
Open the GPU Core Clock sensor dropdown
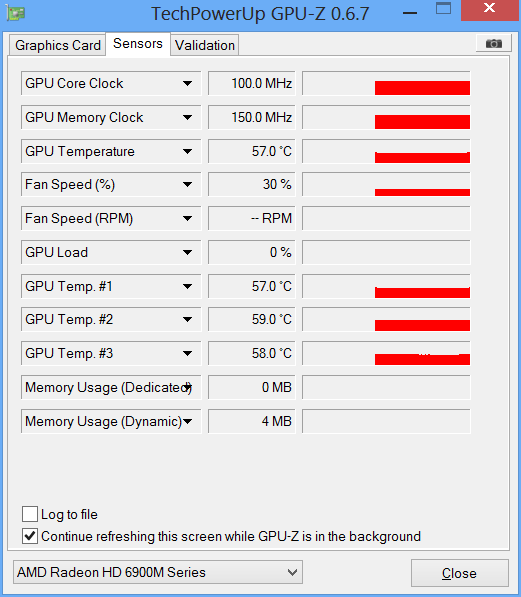tap(187, 83)
